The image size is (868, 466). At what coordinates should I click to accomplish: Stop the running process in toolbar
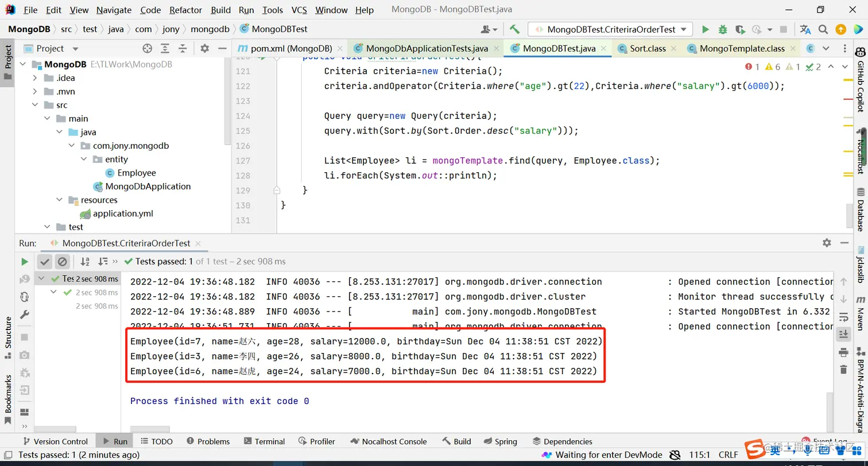pos(784,29)
